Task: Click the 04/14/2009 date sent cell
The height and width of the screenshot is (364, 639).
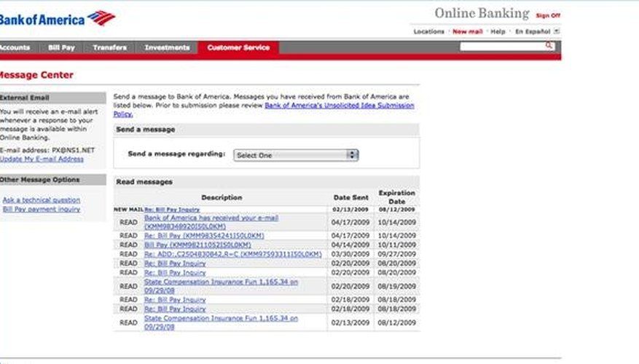Action: click(350, 245)
